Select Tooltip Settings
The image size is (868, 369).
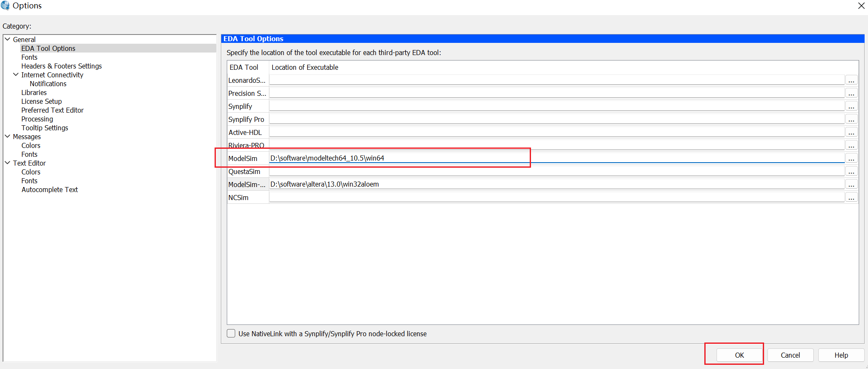pos(45,128)
